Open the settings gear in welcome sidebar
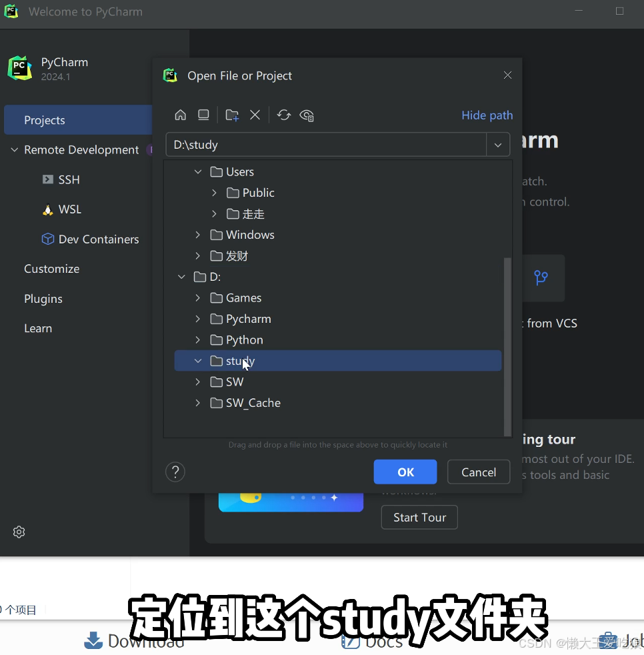Screen dimensions: 644x655 click(x=19, y=532)
